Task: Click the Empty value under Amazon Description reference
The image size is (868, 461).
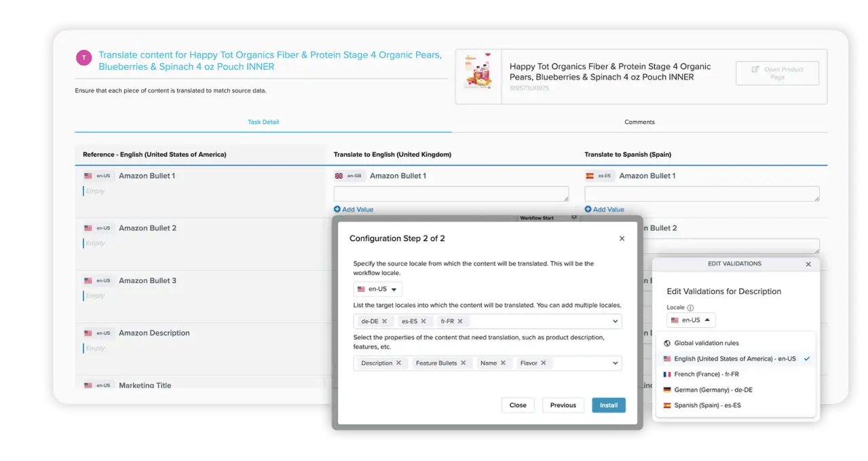Action: pyautogui.click(x=95, y=348)
